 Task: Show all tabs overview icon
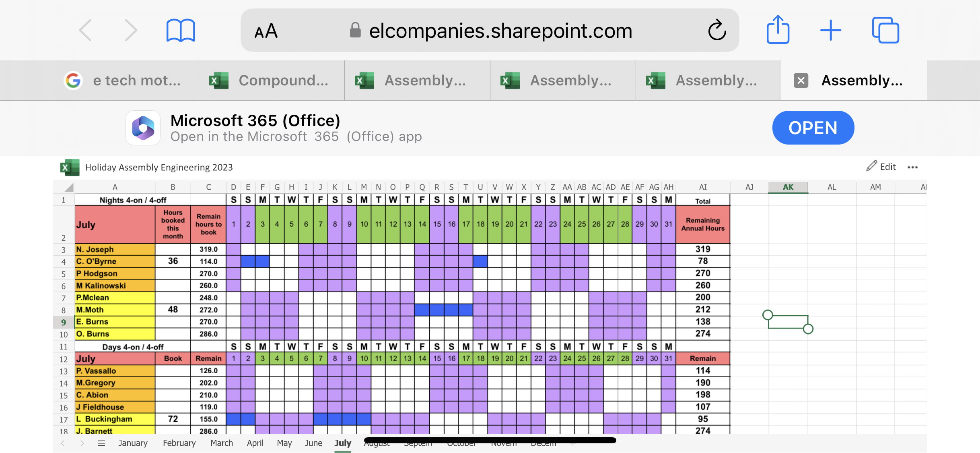885,31
